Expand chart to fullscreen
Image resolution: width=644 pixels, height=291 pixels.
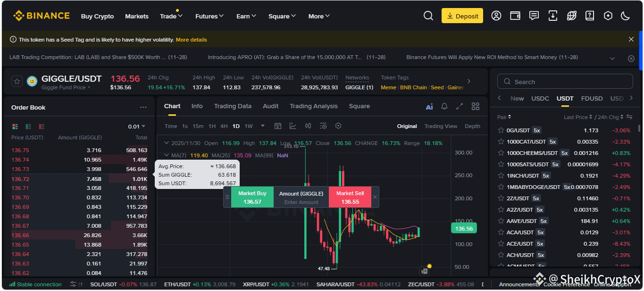click(460, 106)
